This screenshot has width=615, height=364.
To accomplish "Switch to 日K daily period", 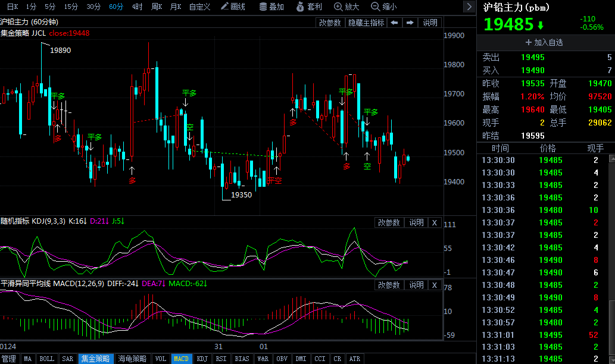I will point(12,7).
